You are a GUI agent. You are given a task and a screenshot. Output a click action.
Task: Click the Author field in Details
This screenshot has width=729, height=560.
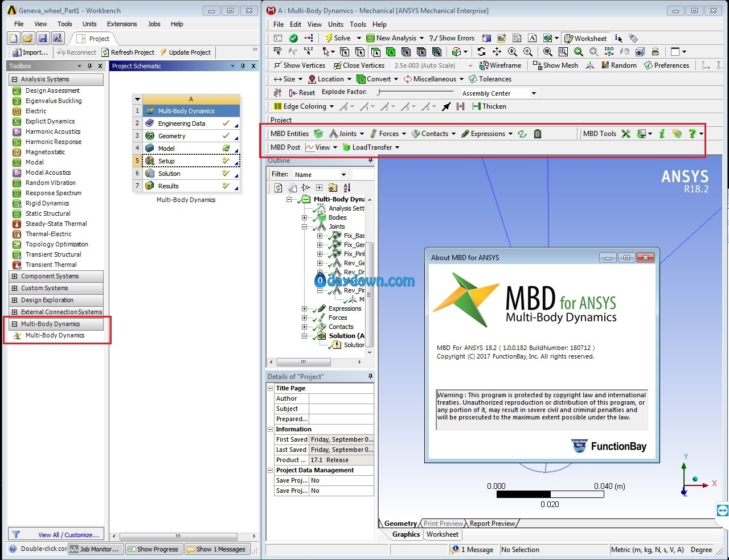341,398
